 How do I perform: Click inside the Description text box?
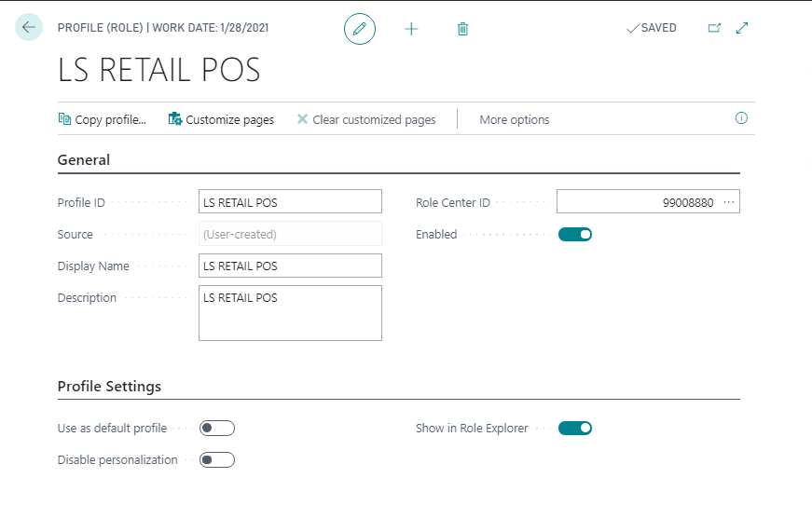click(291, 313)
